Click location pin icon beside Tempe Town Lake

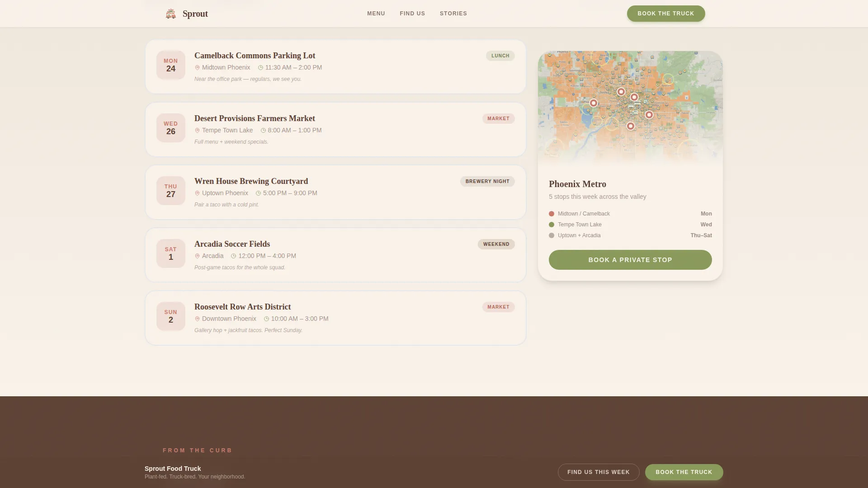[197, 131]
